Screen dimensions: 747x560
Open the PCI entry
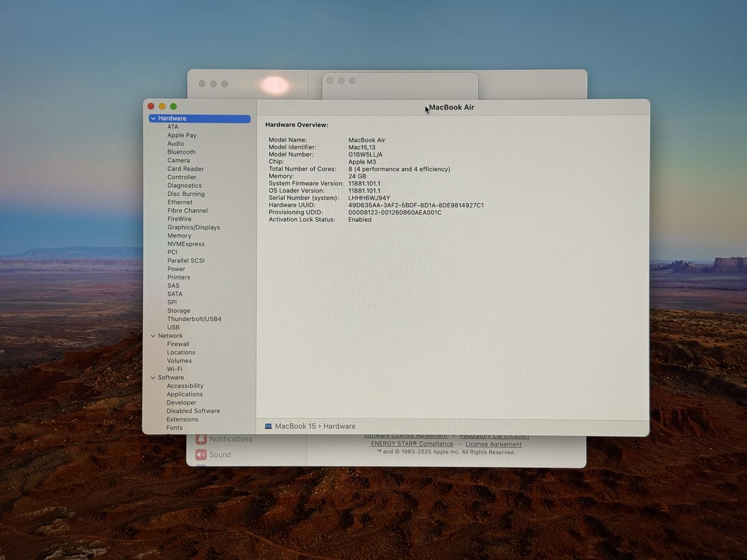click(172, 252)
